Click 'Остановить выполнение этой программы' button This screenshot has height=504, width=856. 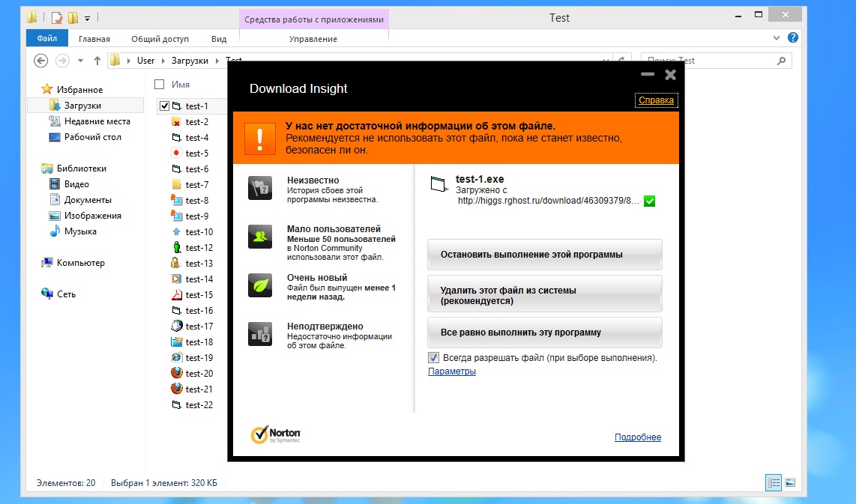[544, 254]
